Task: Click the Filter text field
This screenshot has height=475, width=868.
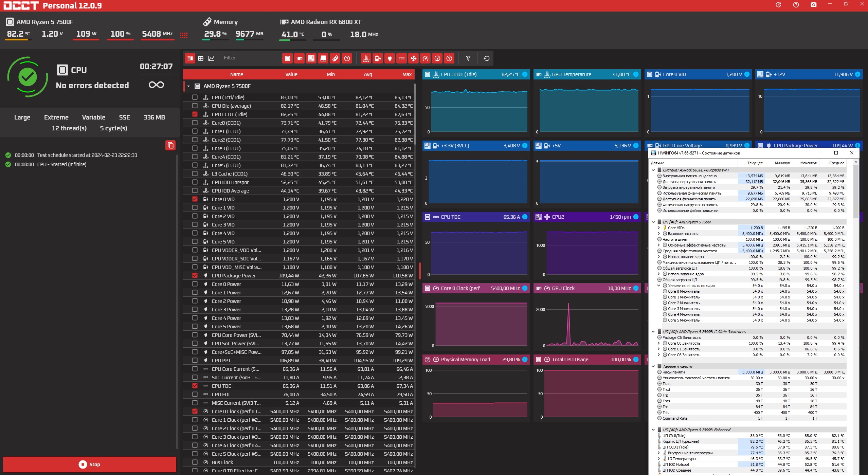Action: coord(248,58)
